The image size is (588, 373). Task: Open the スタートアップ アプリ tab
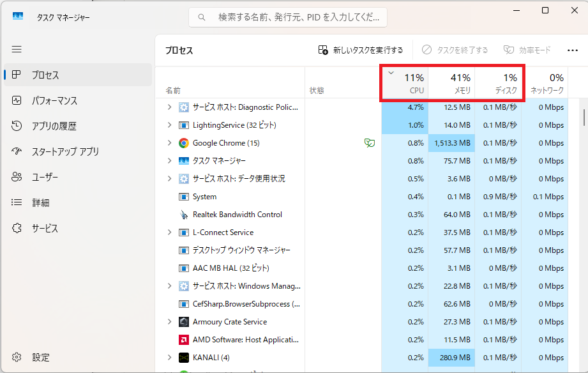78,151
